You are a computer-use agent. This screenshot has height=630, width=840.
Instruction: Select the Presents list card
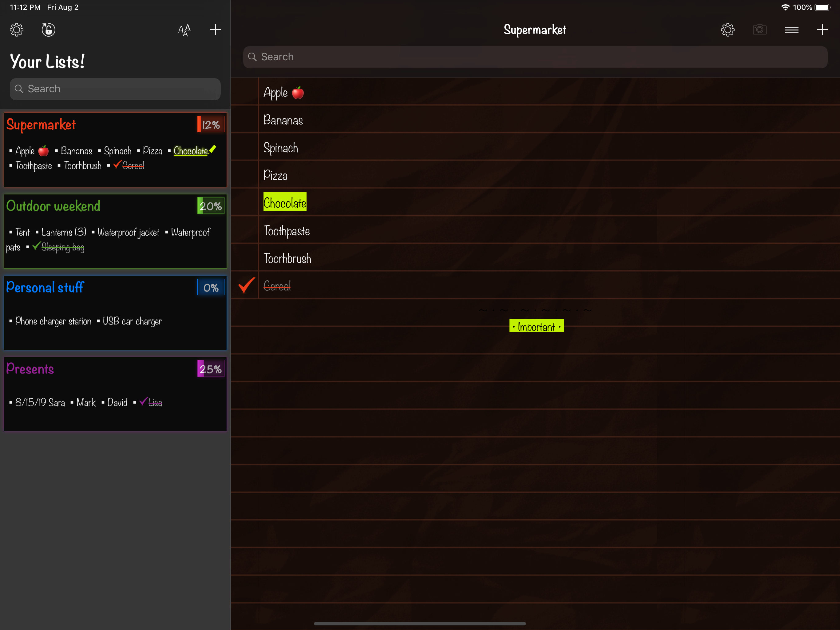(x=115, y=394)
